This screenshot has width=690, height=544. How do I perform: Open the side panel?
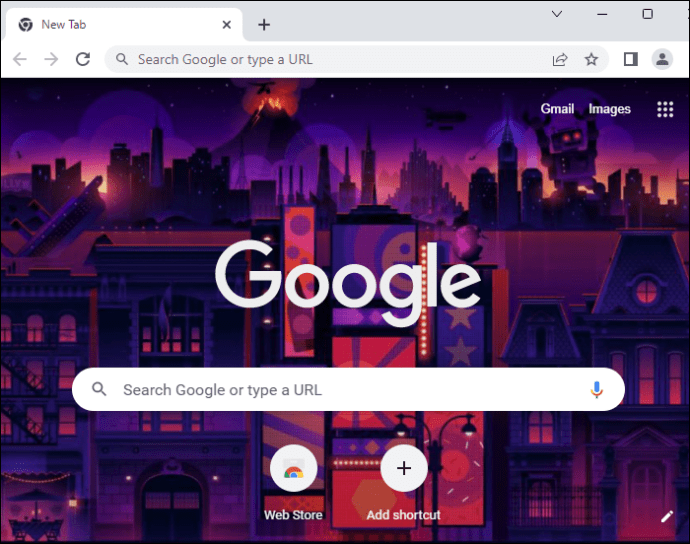pyautogui.click(x=631, y=59)
